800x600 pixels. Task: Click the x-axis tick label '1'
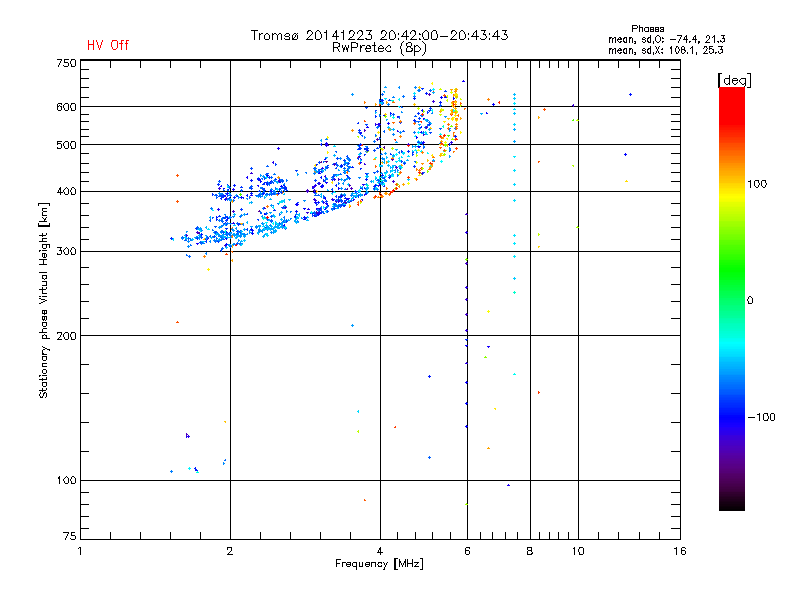(x=80, y=551)
